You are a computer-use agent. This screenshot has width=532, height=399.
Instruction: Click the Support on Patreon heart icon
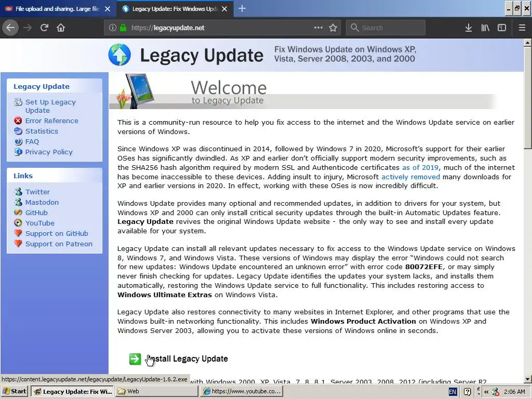pos(18,244)
